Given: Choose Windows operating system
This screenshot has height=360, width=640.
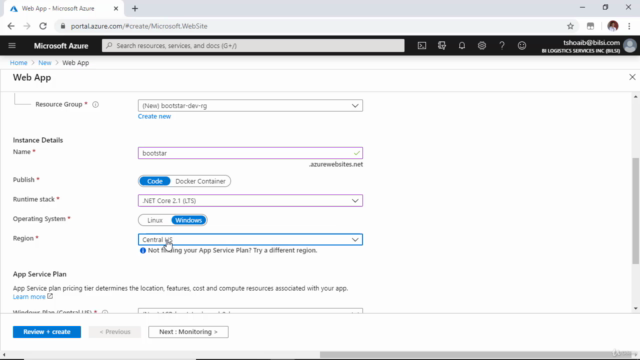Looking at the screenshot, I should (x=189, y=220).
